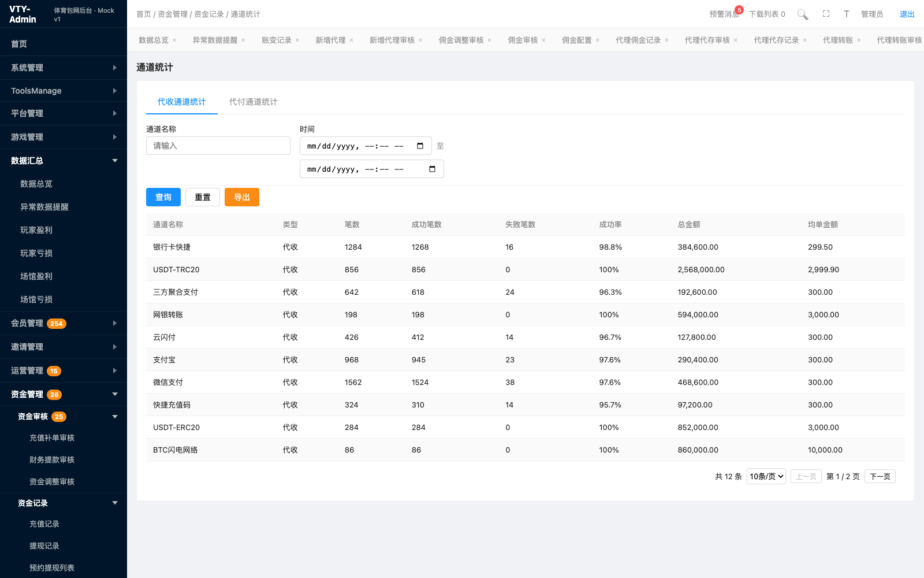Expand ToolsManage sidebar menu
This screenshot has width=924, height=578.
pos(64,91)
